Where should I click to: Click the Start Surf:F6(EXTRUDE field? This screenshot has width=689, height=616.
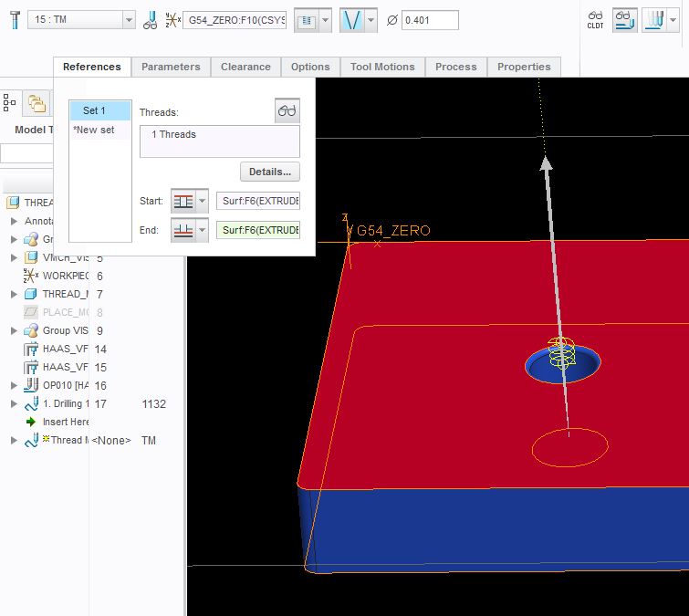pyautogui.click(x=258, y=202)
